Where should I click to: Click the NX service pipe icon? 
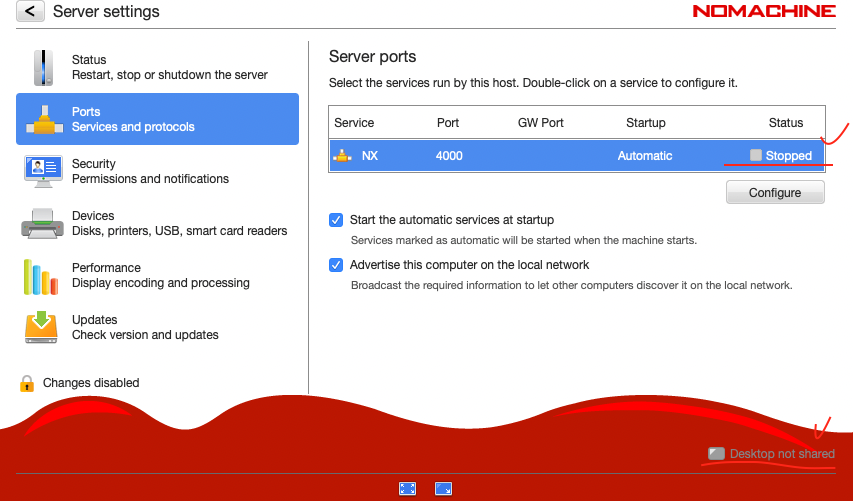[x=342, y=156]
